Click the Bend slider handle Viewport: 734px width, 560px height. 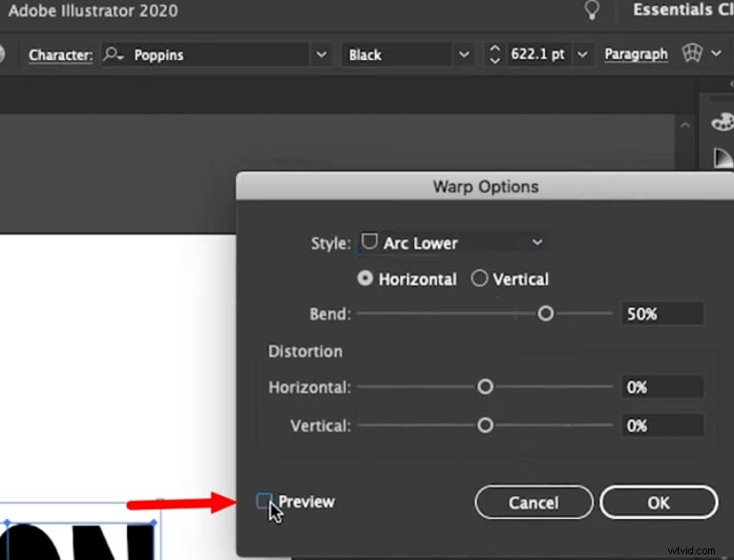[545, 313]
